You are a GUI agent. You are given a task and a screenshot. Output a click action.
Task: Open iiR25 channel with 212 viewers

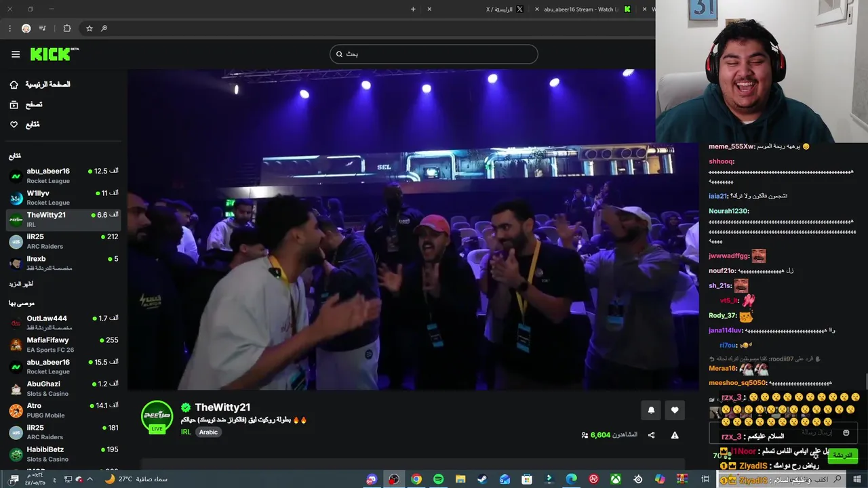(x=63, y=241)
